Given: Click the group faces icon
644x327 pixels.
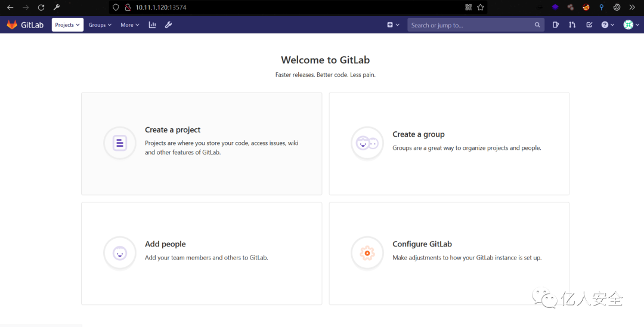Looking at the screenshot, I should 367,143.
